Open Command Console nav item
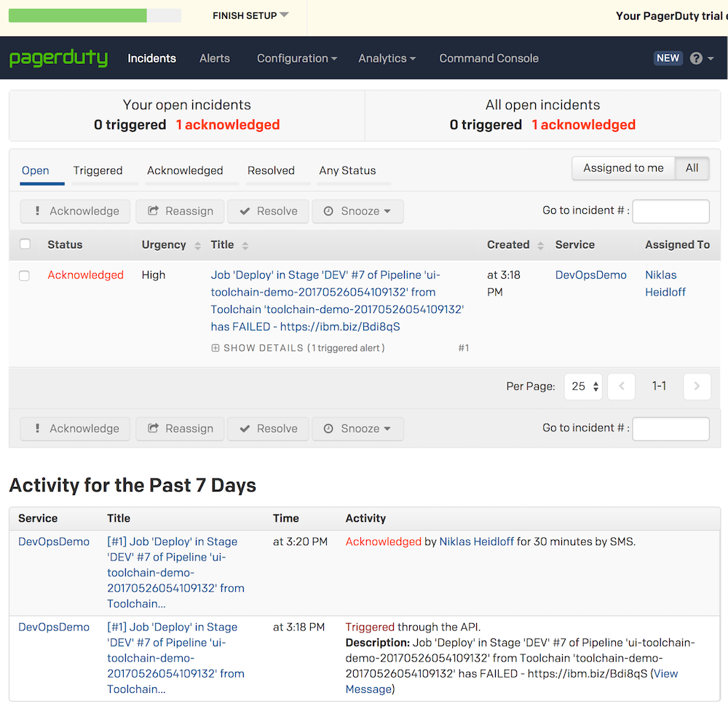Image resolution: width=728 pixels, height=706 pixels. point(489,58)
